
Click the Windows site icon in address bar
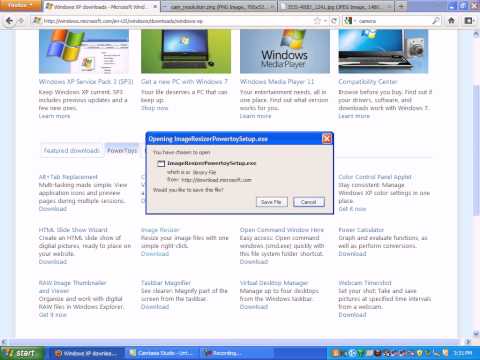click(x=37, y=21)
